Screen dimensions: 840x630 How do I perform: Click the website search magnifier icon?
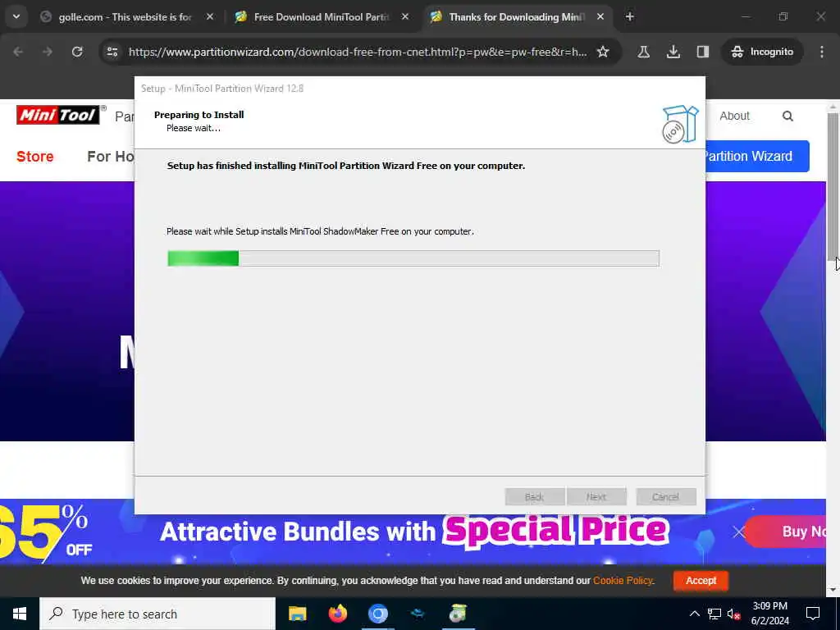(787, 116)
